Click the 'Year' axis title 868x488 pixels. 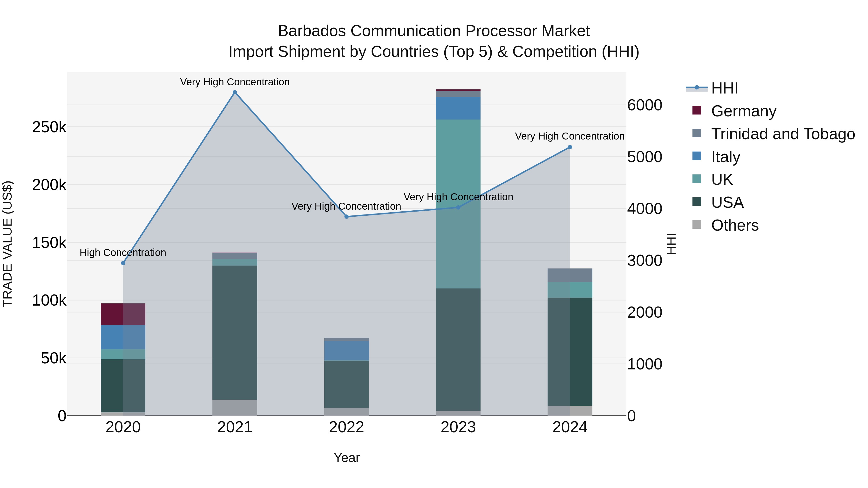point(347,458)
